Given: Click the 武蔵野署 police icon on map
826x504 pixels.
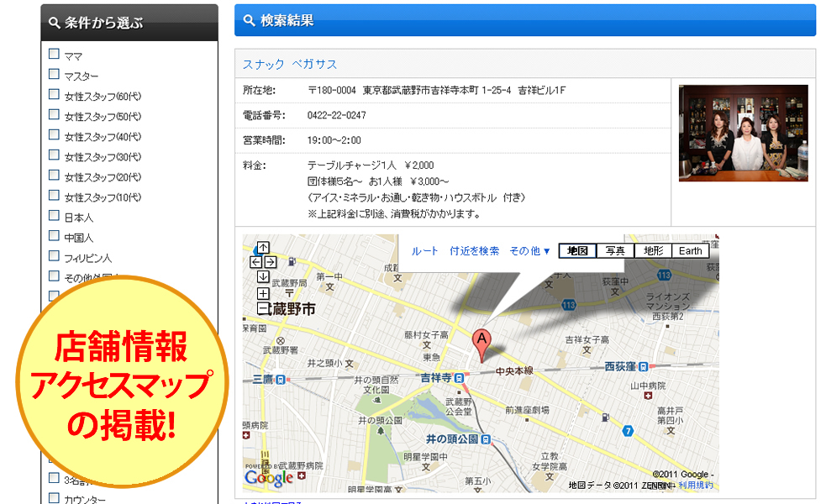Looking at the screenshot, I should click(x=281, y=341).
